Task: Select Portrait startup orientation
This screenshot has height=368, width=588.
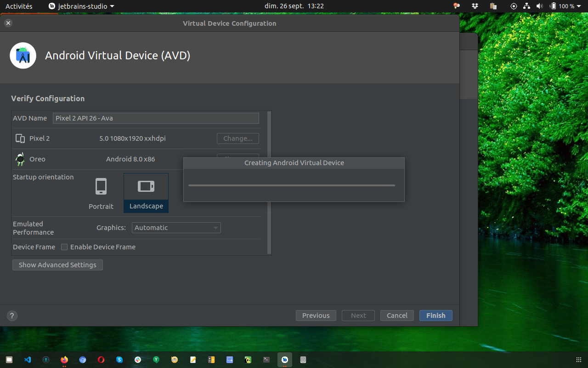Action: click(101, 193)
